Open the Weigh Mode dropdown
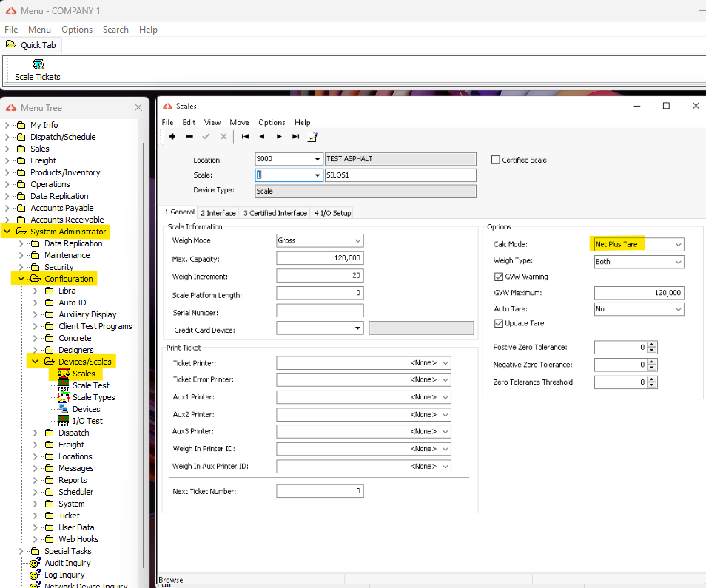The width and height of the screenshot is (706, 588). tap(358, 240)
